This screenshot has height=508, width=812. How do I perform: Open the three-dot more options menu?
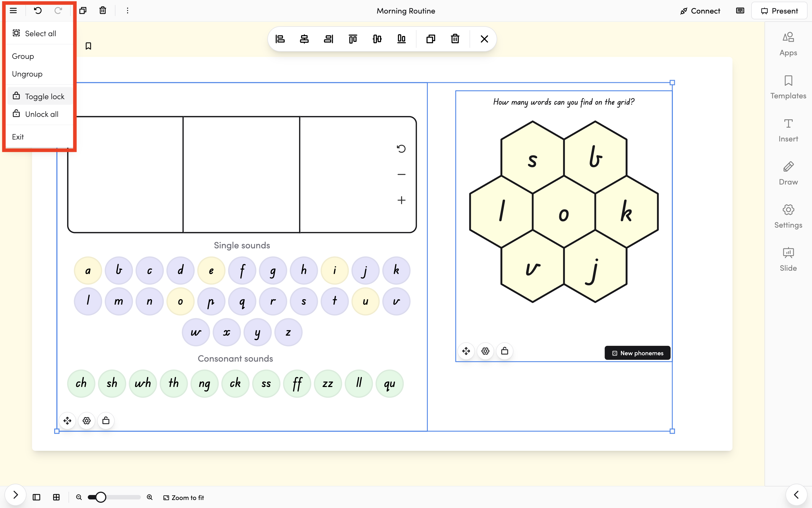tap(127, 11)
